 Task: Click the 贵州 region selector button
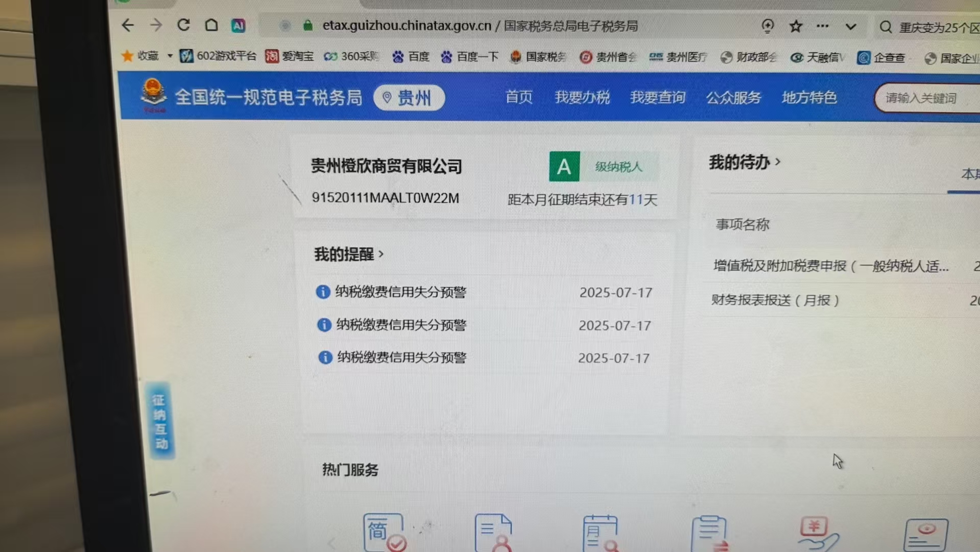click(x=409, y=98)
